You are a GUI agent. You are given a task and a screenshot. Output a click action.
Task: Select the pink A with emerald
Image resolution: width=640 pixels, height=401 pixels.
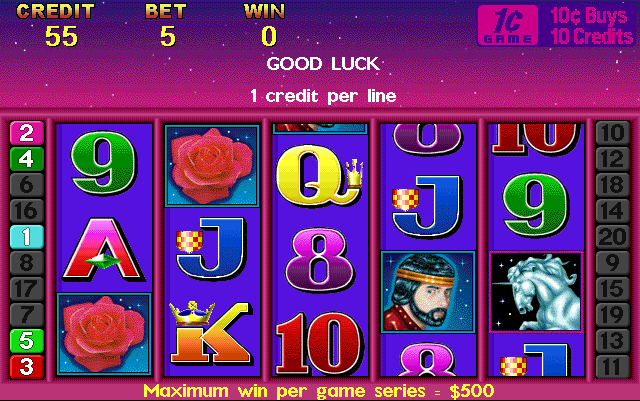pos(103,250)
